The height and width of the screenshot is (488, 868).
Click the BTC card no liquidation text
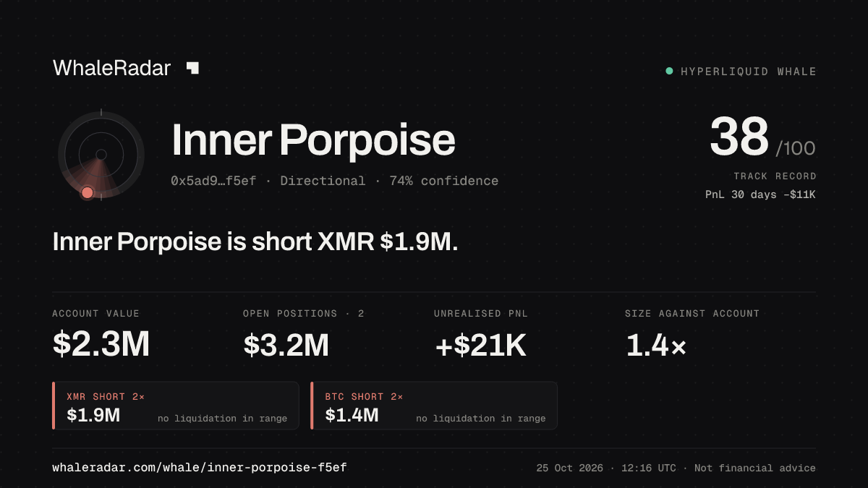481,419
